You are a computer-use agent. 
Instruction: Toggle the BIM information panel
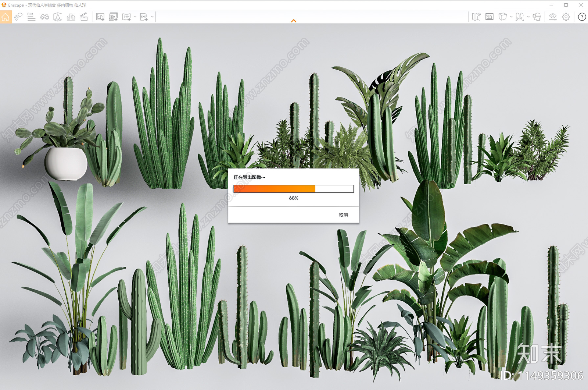pos(31,17)
